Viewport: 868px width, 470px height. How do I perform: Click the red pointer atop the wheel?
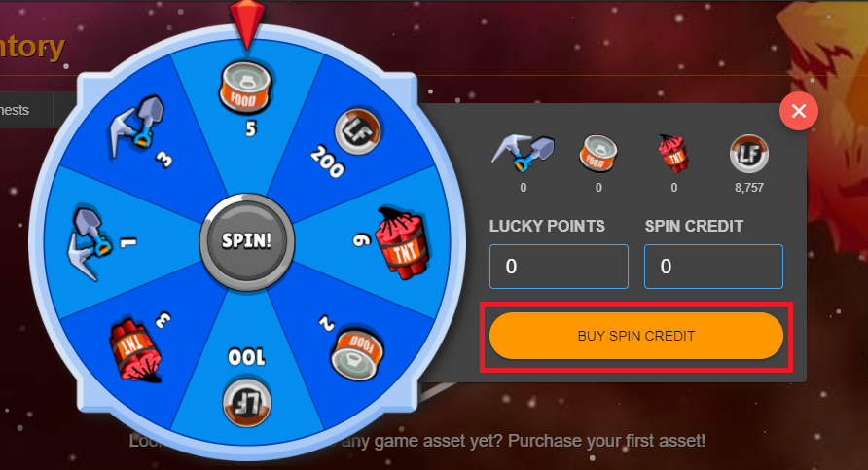[247, 23]
